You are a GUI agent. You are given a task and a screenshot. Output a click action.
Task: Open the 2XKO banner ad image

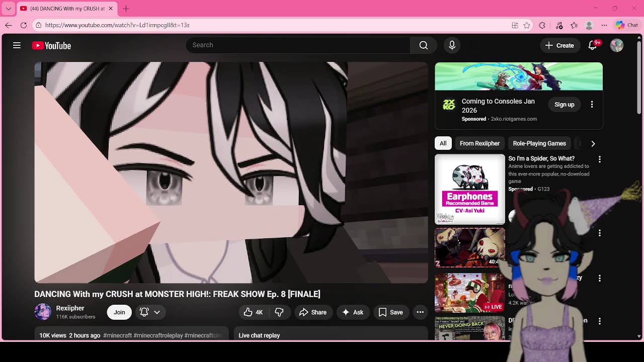[x=519, y=76]
